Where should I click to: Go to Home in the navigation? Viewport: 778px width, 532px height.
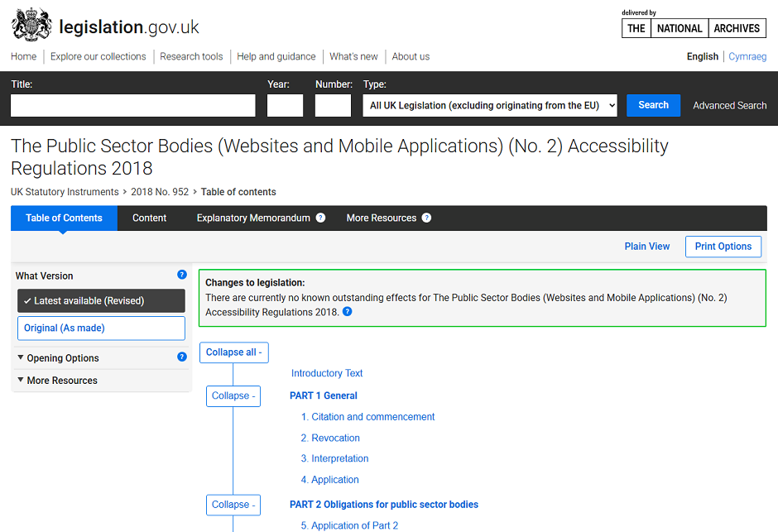click(x=24, y=56)
